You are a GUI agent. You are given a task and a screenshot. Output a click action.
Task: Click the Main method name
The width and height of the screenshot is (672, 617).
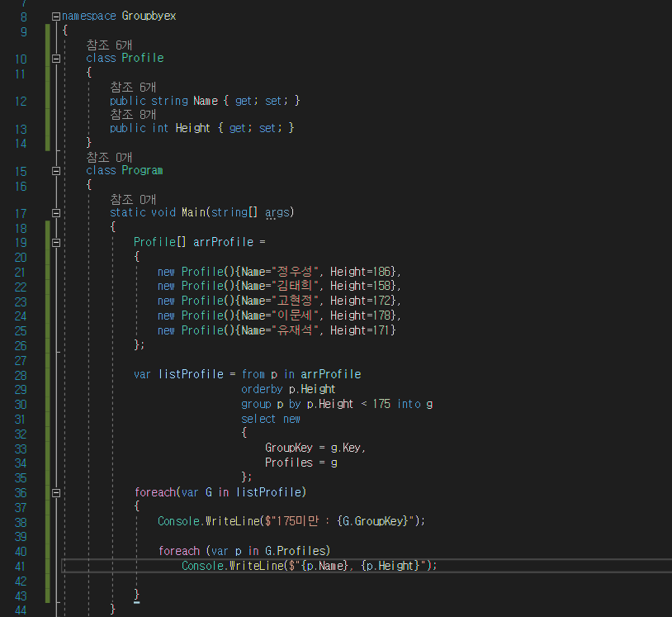point(193,212)
